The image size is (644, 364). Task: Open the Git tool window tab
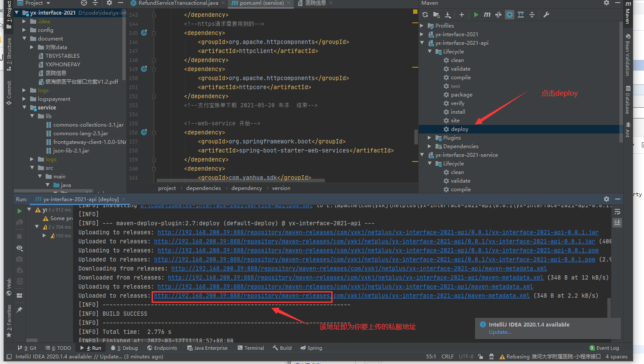(27, 348)
